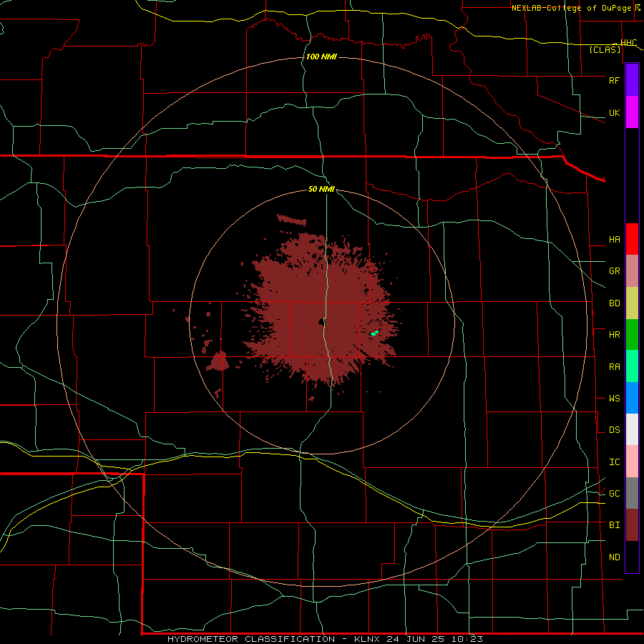This screenshot has width=644, height=644.
Task: Click the blue WS legend swatch
Action: point(632,398)
